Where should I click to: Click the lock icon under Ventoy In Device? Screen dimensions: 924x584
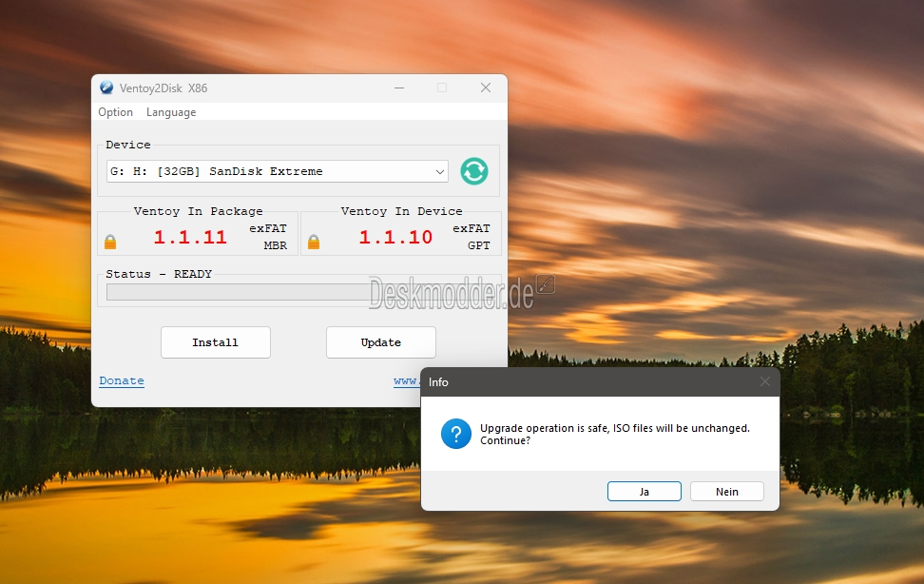(x=314, y=242)
